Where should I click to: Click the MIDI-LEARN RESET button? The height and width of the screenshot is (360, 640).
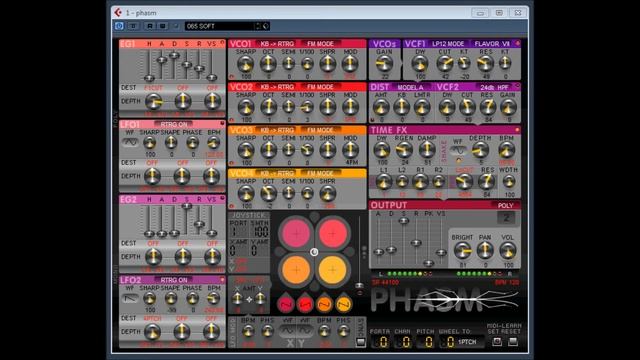click(512, 341)
